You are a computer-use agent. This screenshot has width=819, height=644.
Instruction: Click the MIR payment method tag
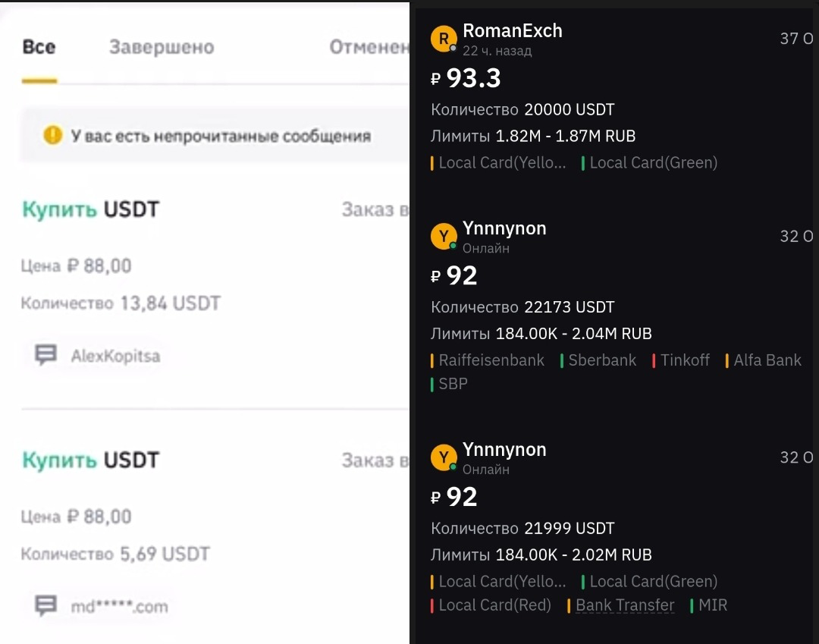[x=711, y=605]
